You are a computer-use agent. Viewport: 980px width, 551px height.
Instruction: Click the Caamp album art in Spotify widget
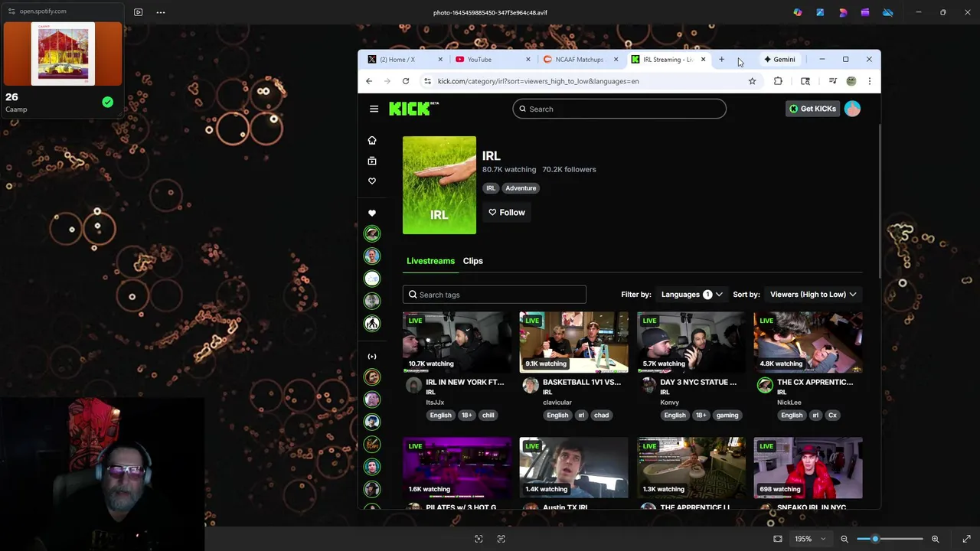(63, 54)
